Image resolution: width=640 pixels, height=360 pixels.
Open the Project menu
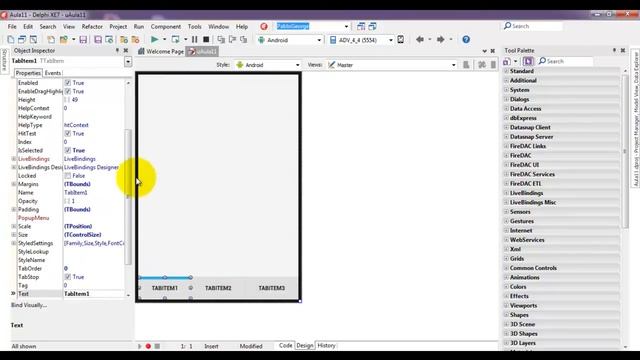pyautogui.click(x=118, y=27)
